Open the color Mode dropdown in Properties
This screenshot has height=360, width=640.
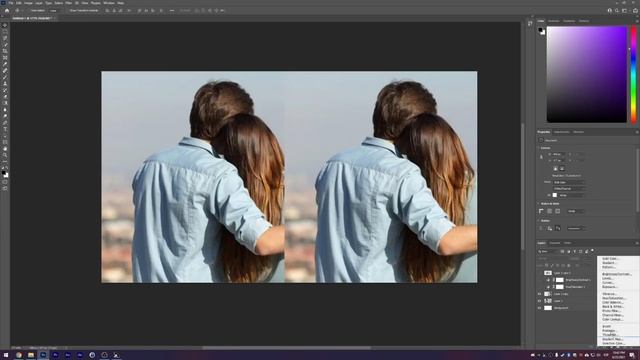(569, 182)
